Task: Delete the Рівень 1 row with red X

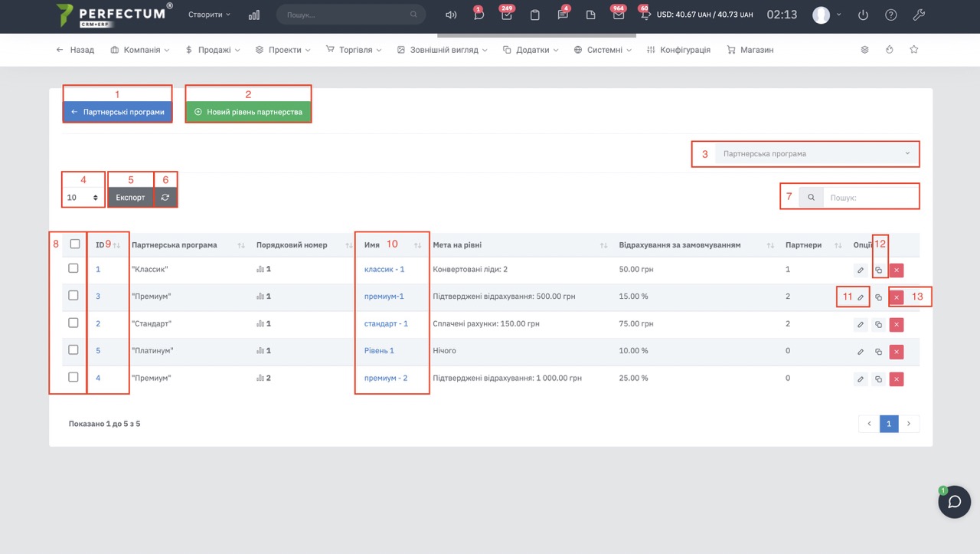Action: click(x=897, y=352)
